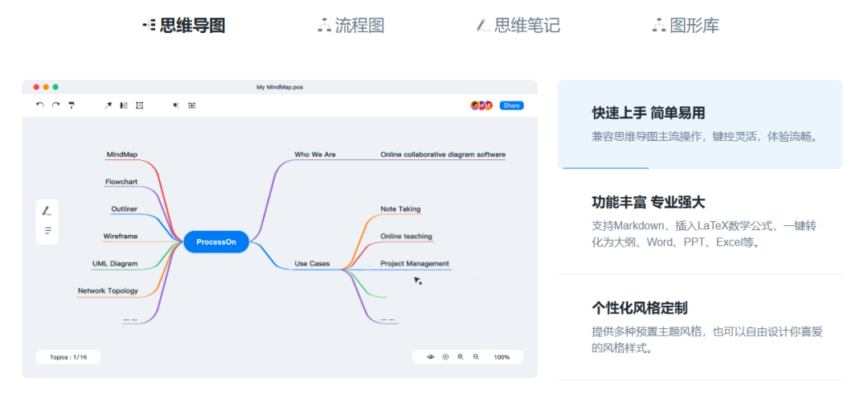Click the collaborator avatars group
This screenshot has width=868, height=395.
[481, 105]
